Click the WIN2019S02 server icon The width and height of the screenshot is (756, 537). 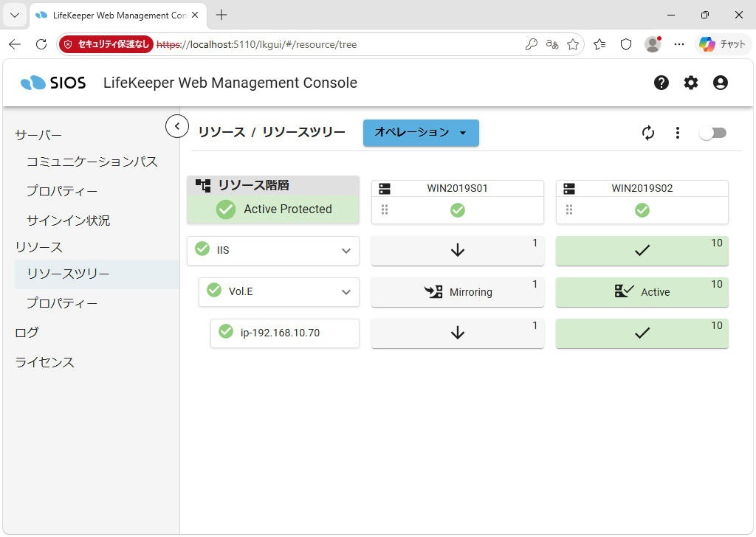pyautogui.click(x=569, y=188)
